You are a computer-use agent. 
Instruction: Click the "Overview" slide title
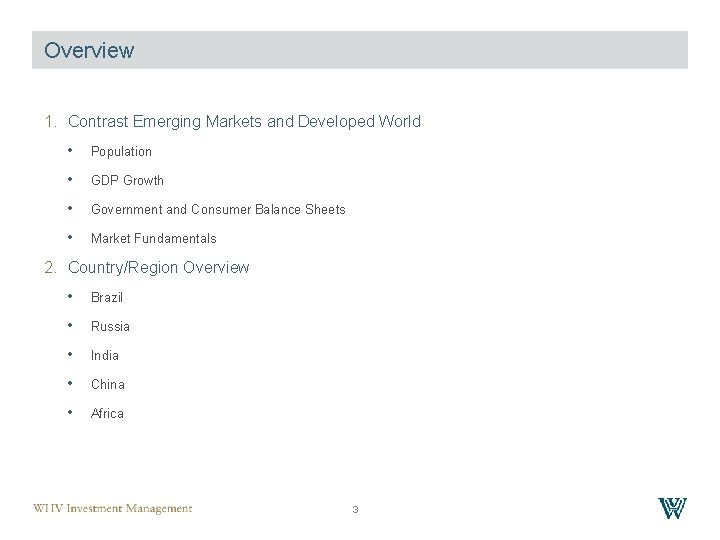(x=89, y=50)
